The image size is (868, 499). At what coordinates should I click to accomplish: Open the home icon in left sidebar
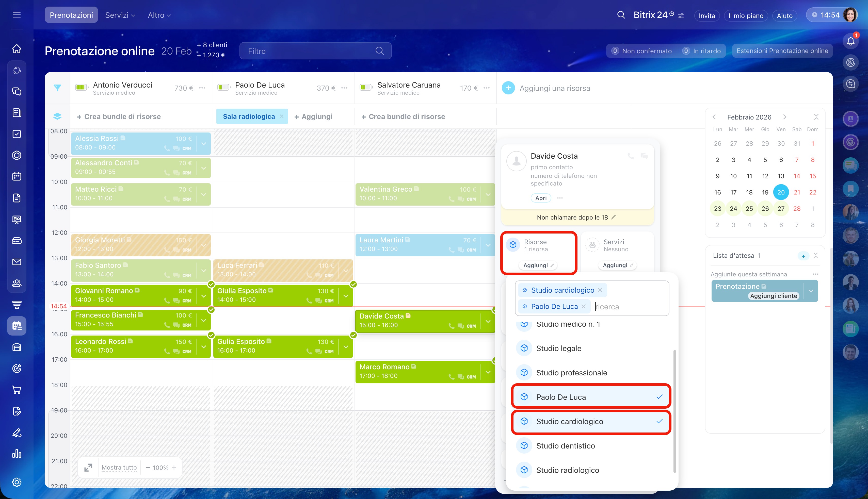click(17, 49)
